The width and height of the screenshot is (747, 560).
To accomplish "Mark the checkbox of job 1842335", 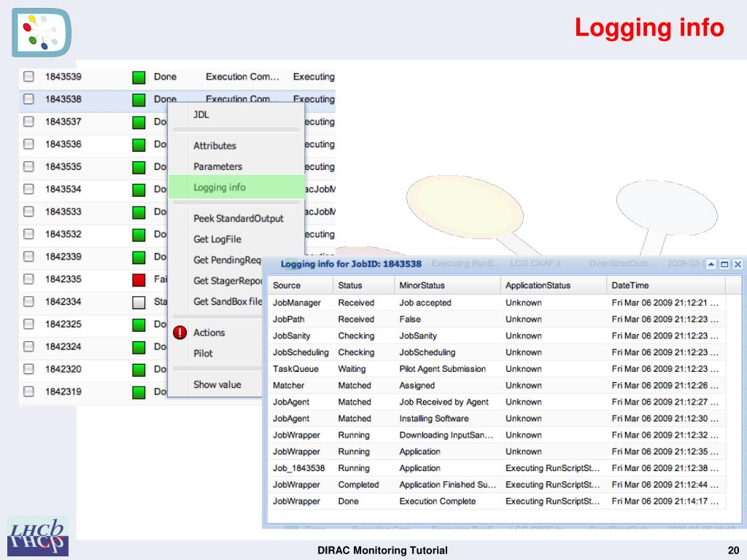I will click(x=28, y=279).
